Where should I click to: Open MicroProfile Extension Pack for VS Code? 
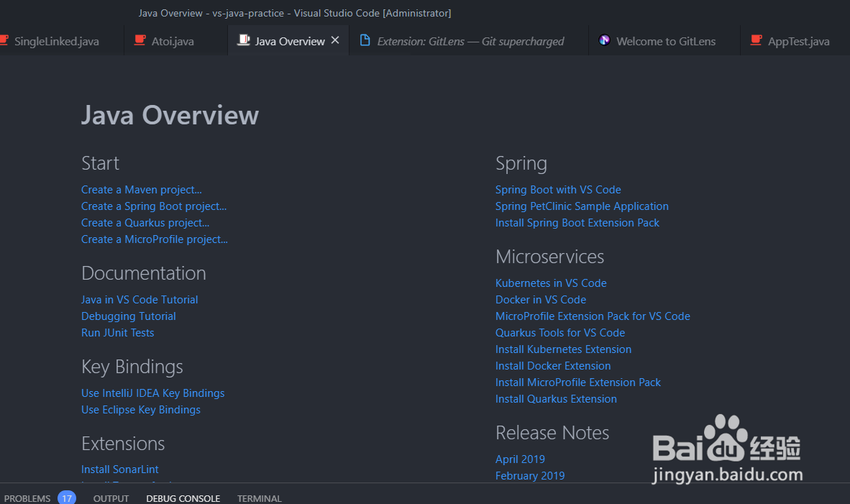(593, 316)
